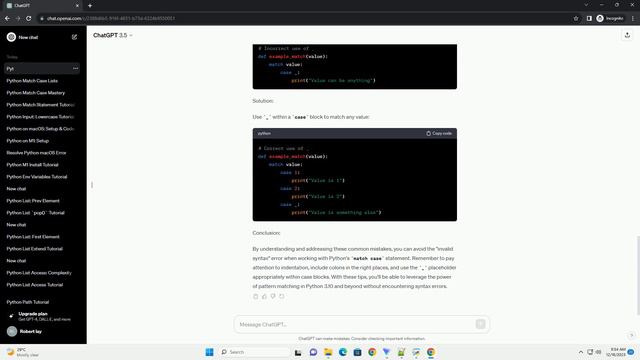Open 'Python Match Statement Tutorial' chat
This screenshot has height=360, width=640.
(40, 105)
